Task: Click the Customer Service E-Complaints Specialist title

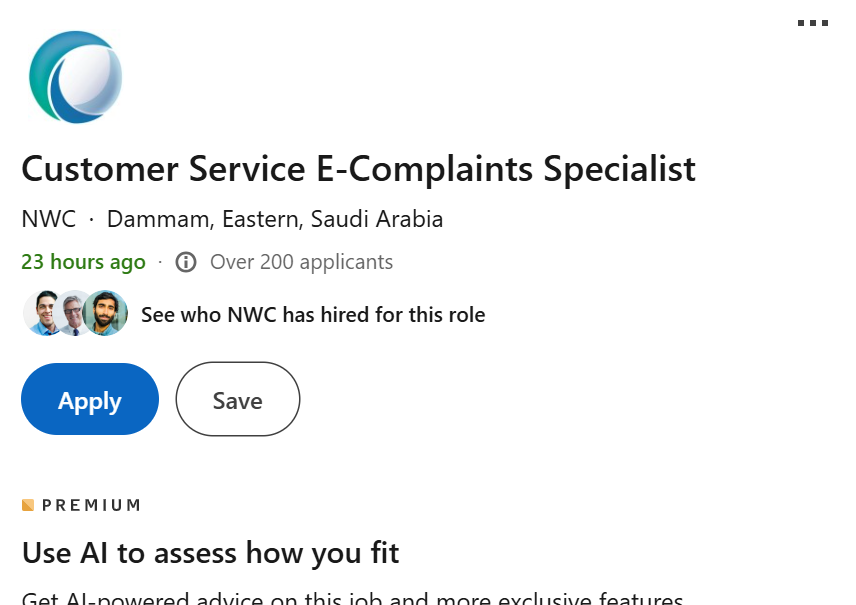Action: (x=358, y=169)
